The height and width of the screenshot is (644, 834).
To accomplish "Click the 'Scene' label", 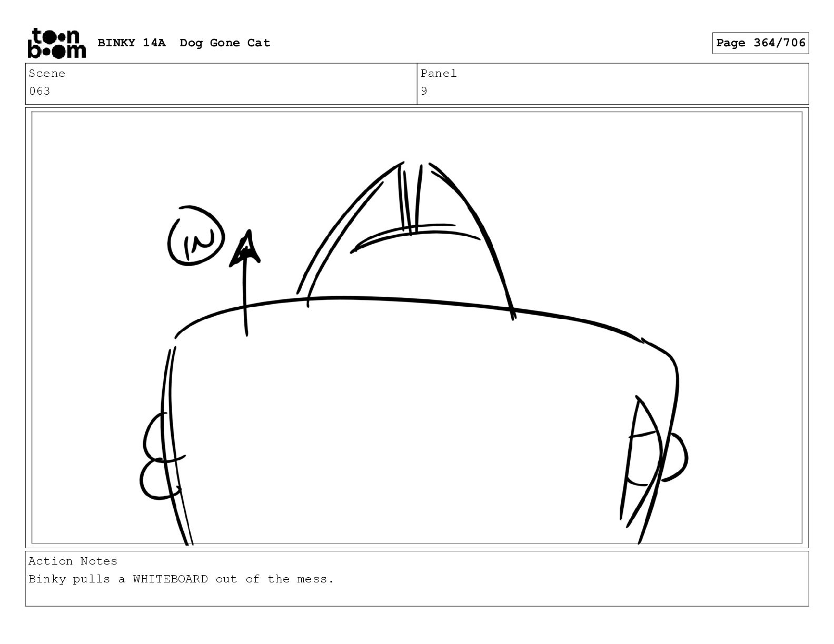I will 47,74.
